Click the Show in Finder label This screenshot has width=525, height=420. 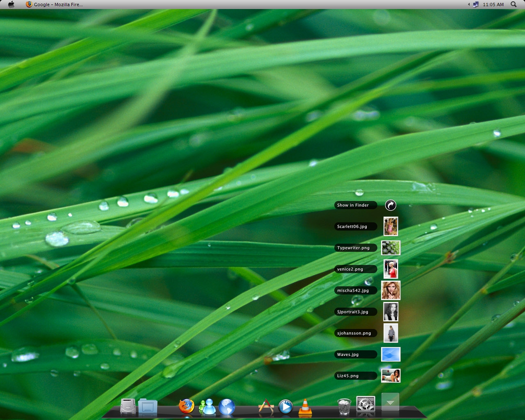[x=356, y=205]
